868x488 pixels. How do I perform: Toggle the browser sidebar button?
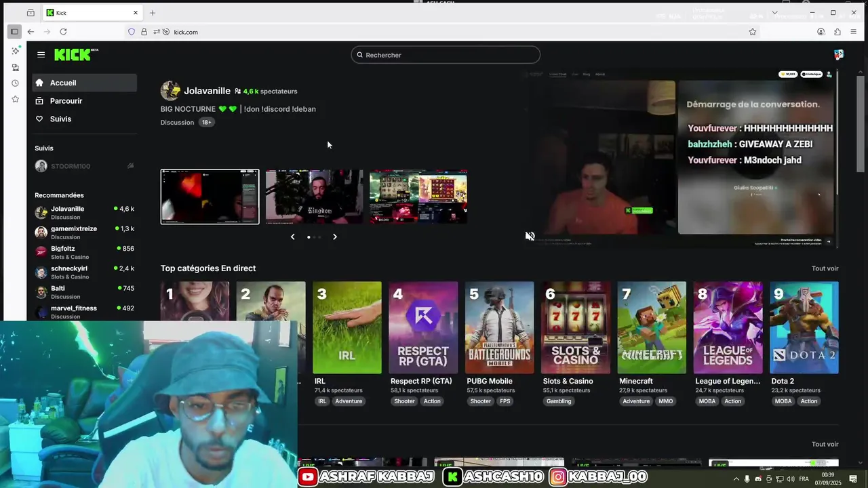pyautogui.click(x=14, y=32)
